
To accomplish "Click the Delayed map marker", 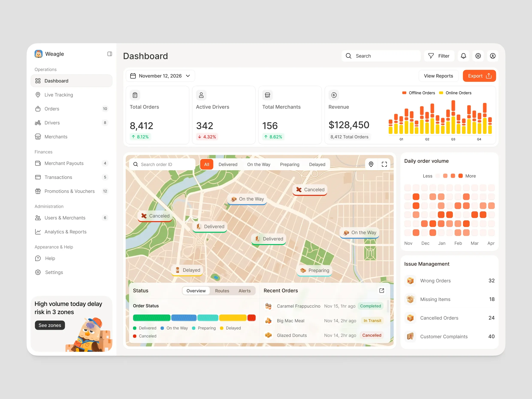I will 187,270.
